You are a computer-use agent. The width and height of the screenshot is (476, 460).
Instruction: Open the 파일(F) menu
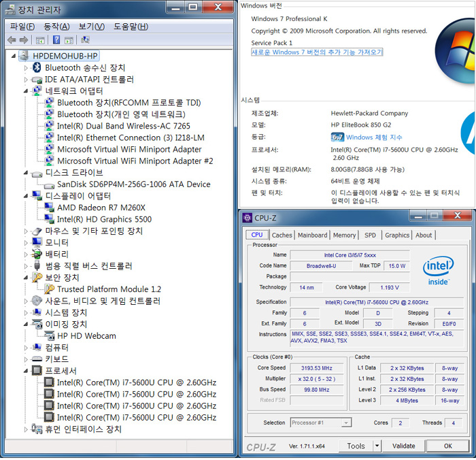click(22, 27)
